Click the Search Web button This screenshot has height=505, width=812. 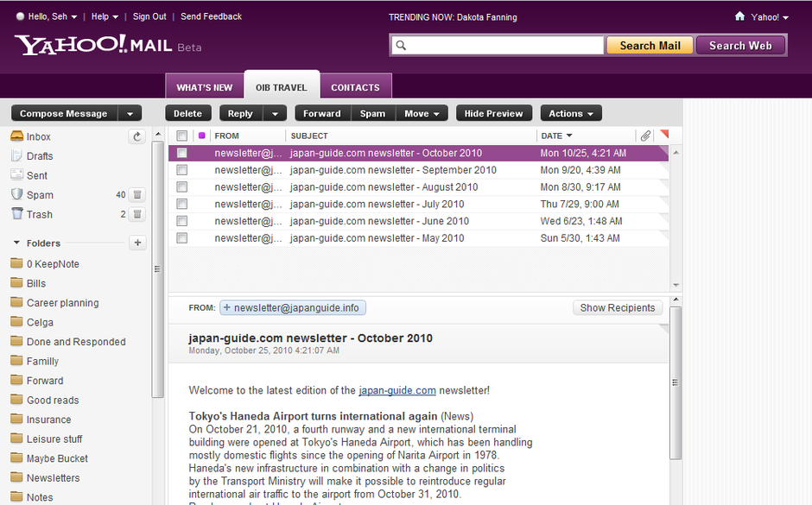(x=740, y=46)
